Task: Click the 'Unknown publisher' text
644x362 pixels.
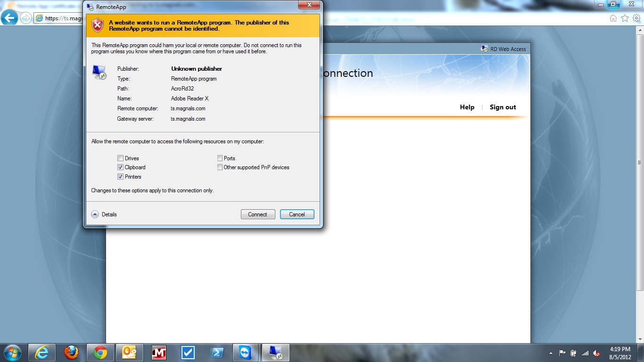Action: (197, 69)
